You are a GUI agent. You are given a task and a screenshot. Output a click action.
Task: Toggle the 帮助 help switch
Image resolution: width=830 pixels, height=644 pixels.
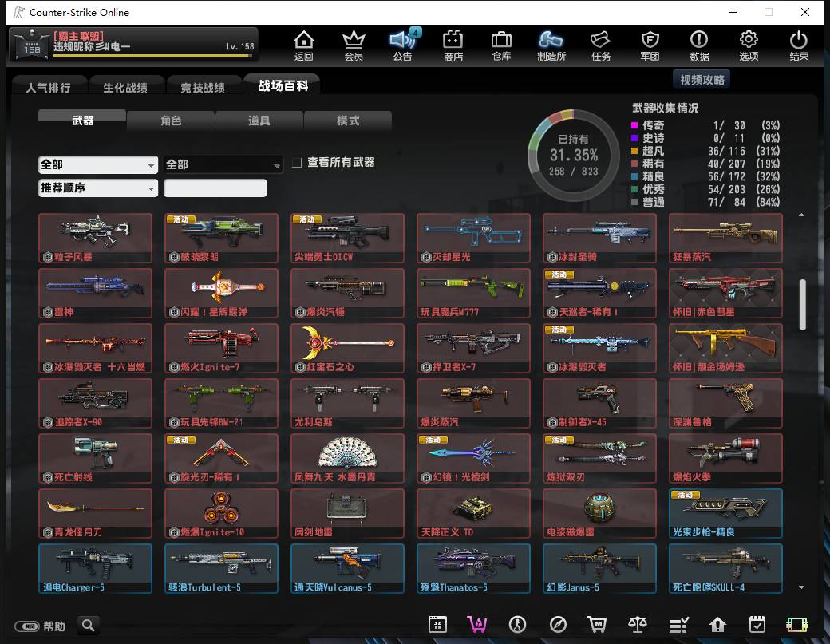coord(27,626)
